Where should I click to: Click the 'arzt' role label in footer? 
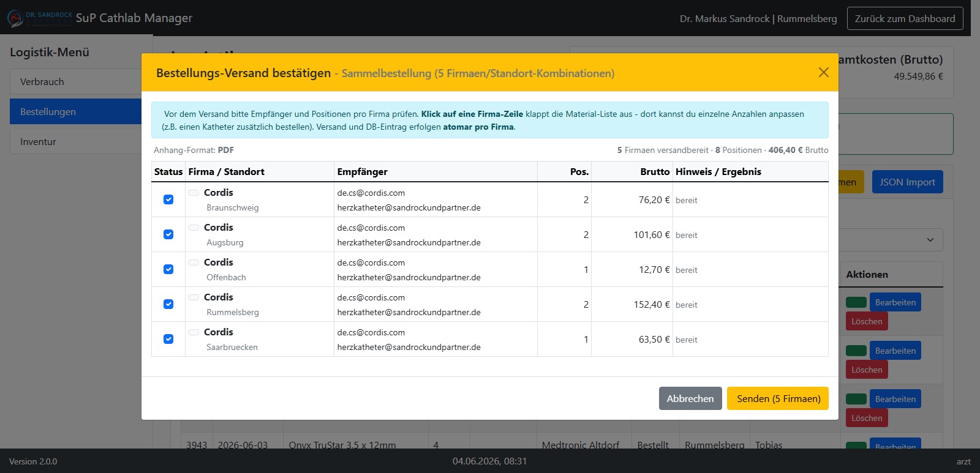[963, 461]
